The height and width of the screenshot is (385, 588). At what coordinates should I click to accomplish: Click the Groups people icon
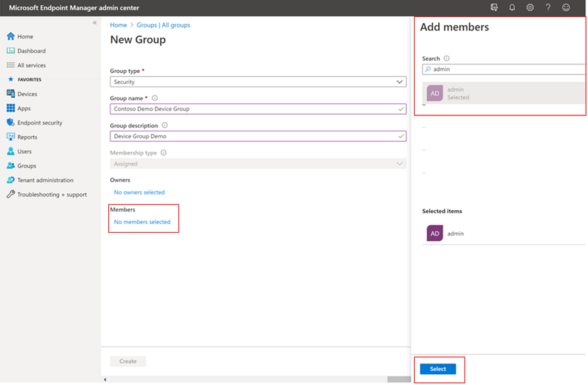click(x=11, y=165)
